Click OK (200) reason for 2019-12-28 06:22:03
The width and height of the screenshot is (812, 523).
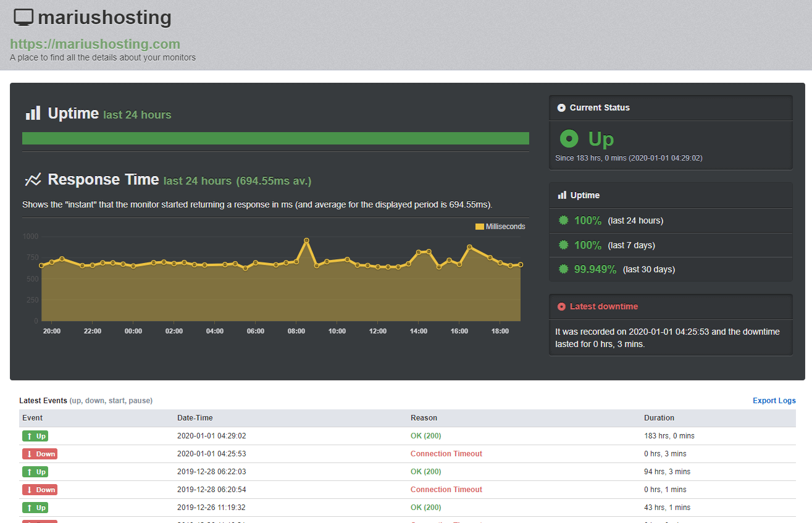coord(426,472)
